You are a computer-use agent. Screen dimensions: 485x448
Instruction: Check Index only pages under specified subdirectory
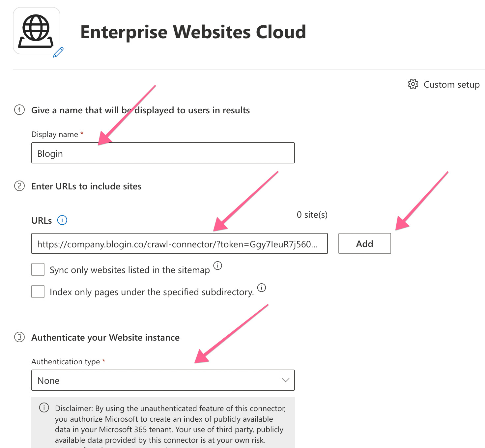(x=38, y=292)
